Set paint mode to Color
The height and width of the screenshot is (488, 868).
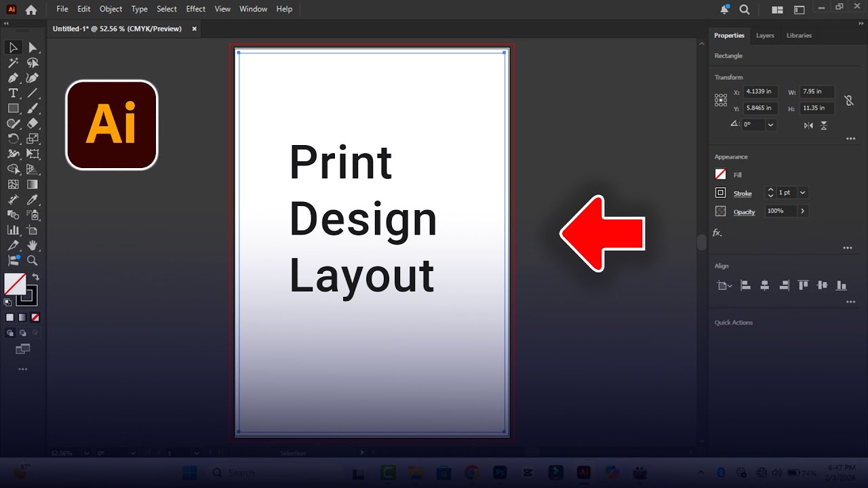[x=10, y=317]
